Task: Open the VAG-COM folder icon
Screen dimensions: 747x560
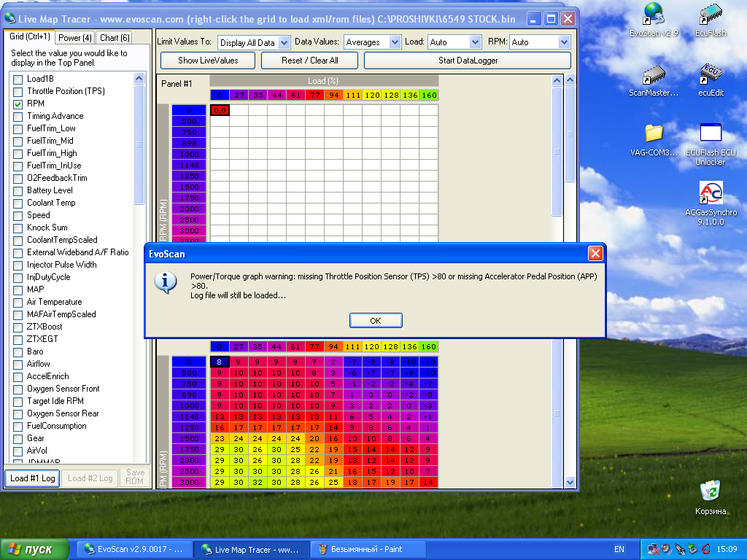Action: 654,133
